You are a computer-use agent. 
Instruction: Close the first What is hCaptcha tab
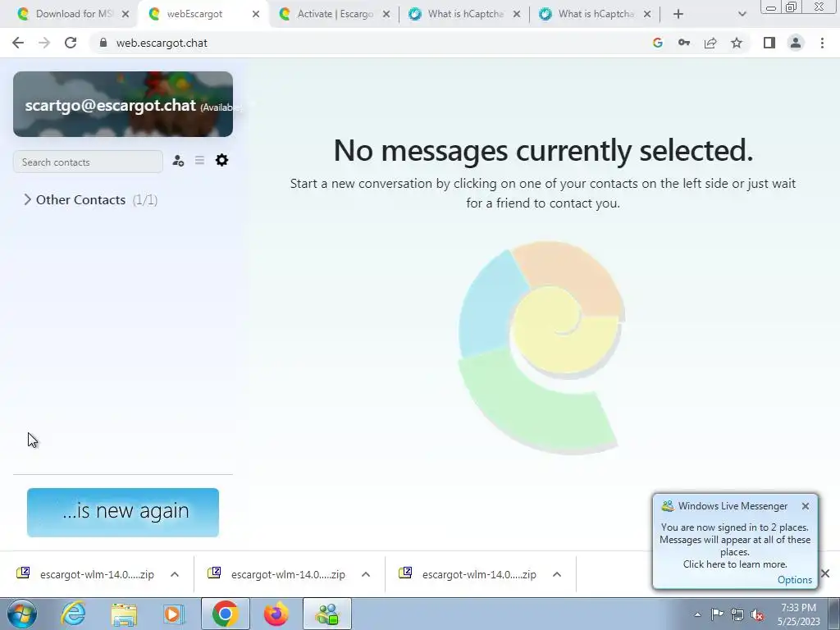point(517,14)
